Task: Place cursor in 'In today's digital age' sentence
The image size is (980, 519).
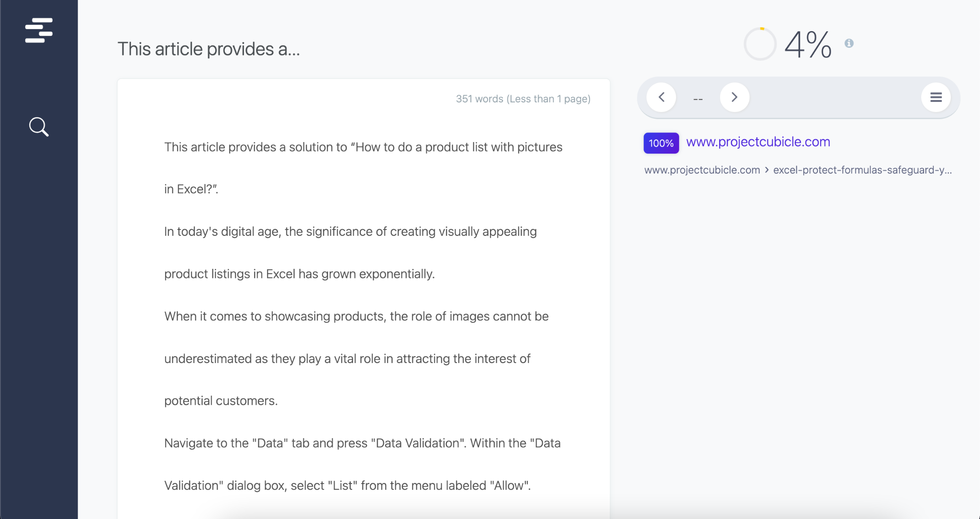Action: coord(350,232)
